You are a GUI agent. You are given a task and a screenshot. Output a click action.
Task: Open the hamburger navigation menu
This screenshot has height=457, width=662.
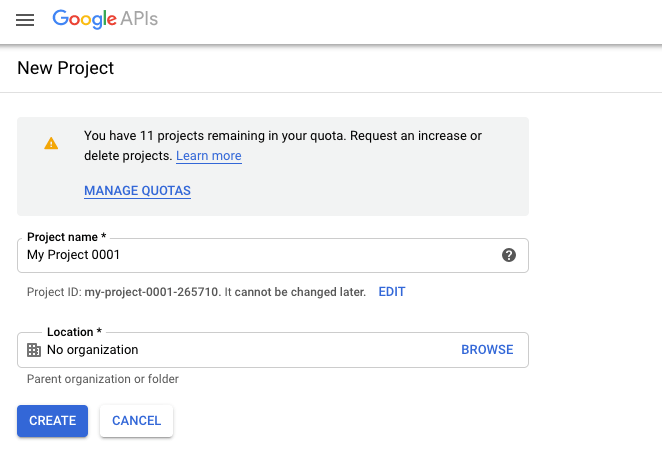pyautogui.click(x=25, y=20)
